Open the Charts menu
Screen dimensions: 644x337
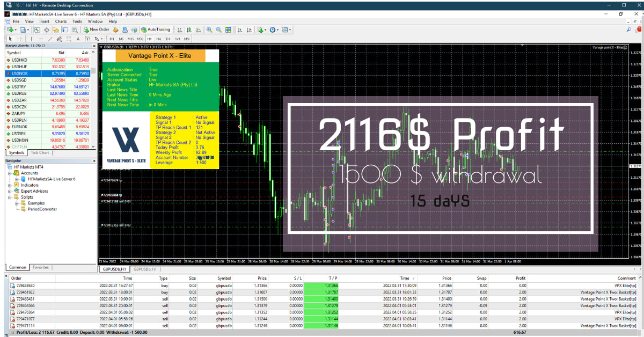[x=61, y=21]
